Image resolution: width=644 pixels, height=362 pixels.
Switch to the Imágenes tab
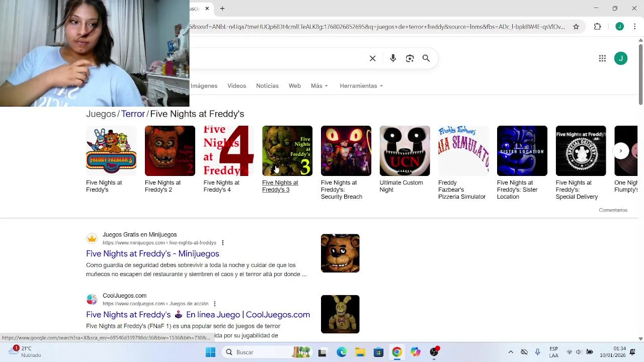pyautogui.click(x=204, y=86)
